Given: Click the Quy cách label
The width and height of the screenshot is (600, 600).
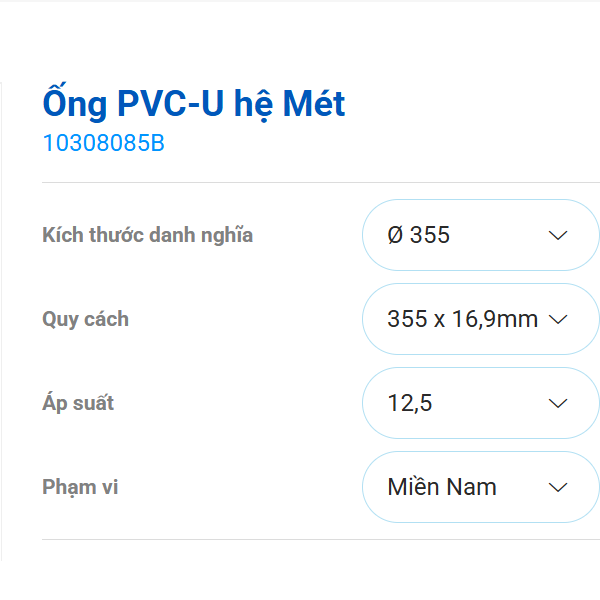Looking at the screenshot, I should coord(85,319).
